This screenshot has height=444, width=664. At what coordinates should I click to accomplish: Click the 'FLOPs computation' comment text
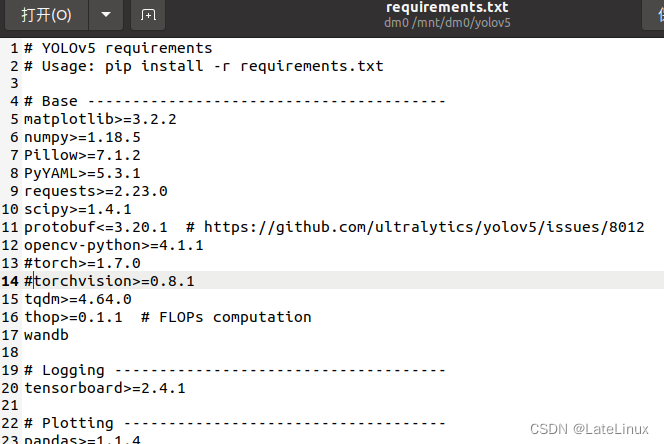235,317
